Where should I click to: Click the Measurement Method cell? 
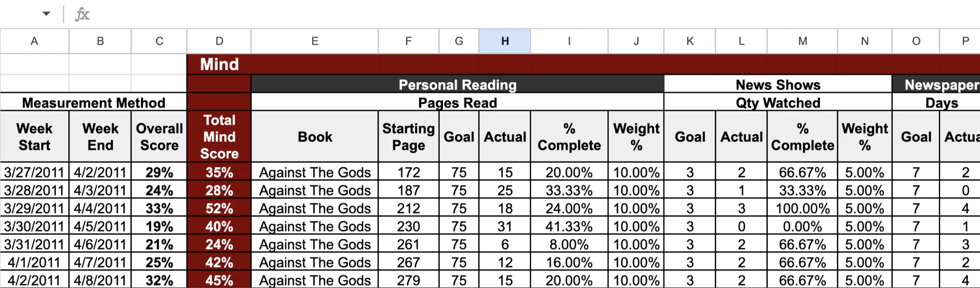pyautogui.click(x=94, y=103)
